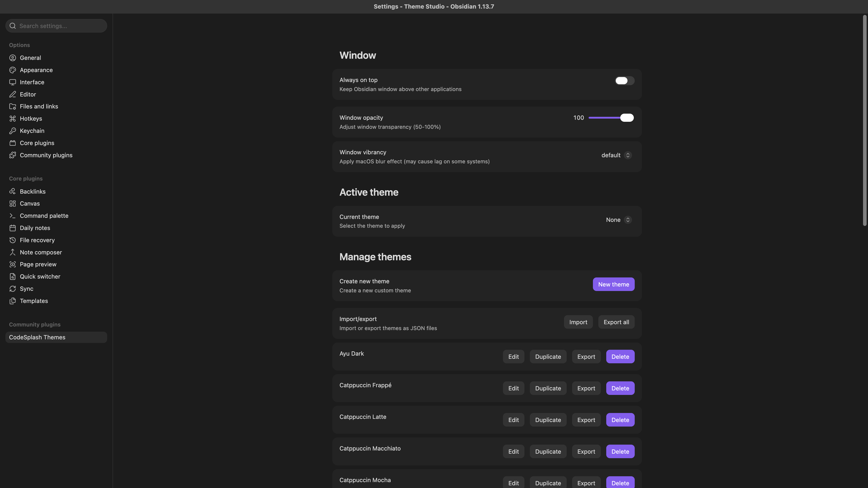This screenshot has height=488, width=868.
Task: Click the File recovery clock icon
Action: (12, 240)
